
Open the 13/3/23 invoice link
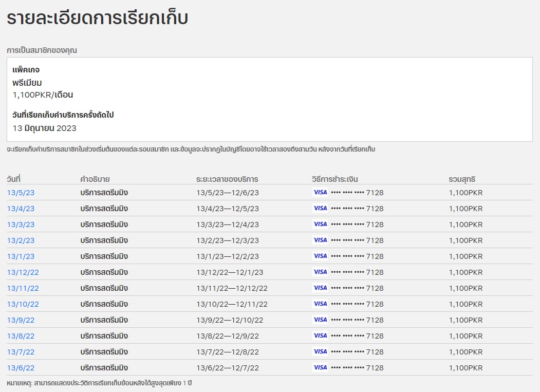(21, 224)
